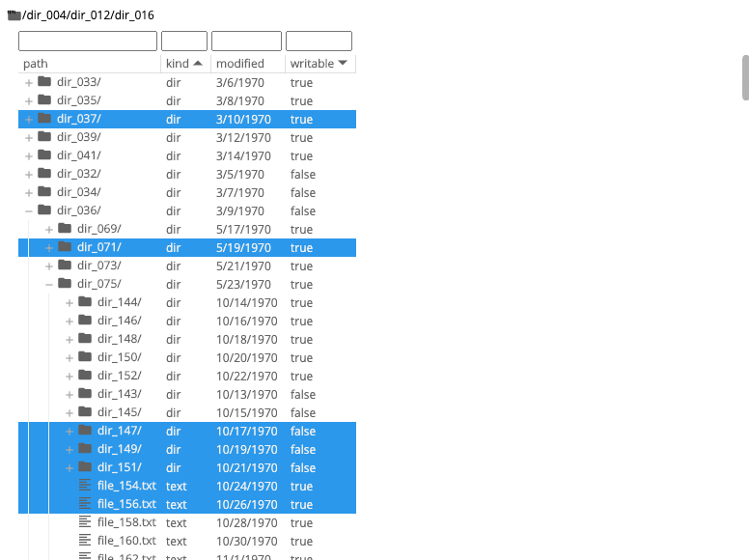
Task: Click the folder icon of dir_147/
Action: [x=85, y=430]
